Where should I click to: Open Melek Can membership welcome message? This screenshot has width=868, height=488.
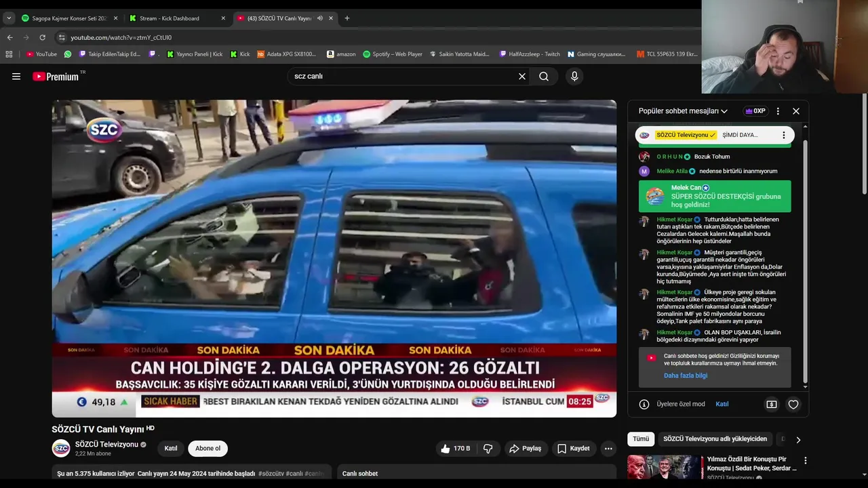click(x=715, y=196)
